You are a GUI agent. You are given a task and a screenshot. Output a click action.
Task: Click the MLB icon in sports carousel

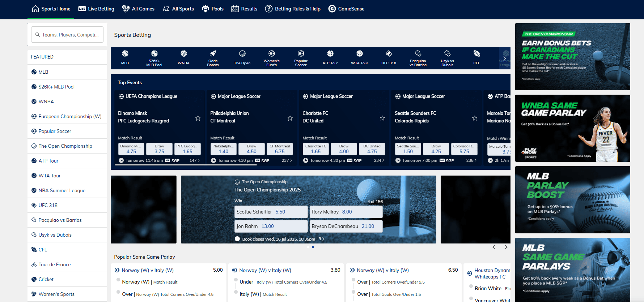tap(125, 54)
